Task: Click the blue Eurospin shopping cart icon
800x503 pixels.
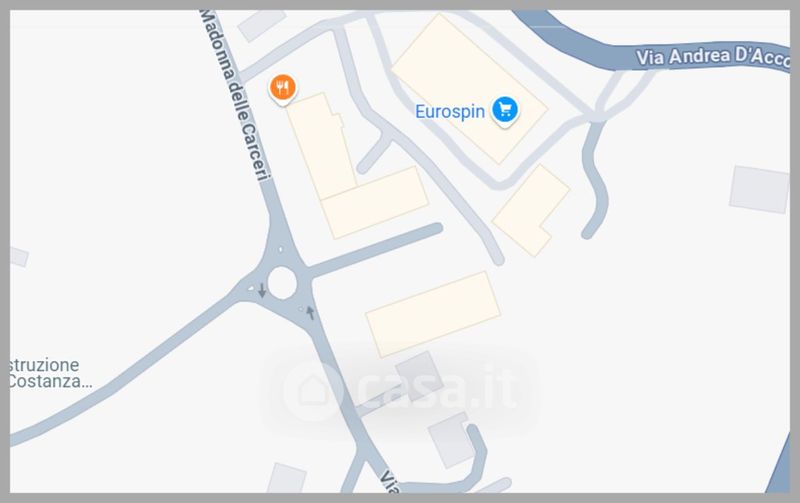Action: click(505, 110)
